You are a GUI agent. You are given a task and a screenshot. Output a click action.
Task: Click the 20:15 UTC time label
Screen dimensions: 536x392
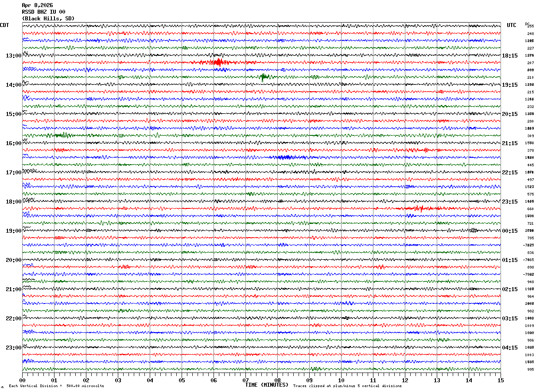point(510,114)
